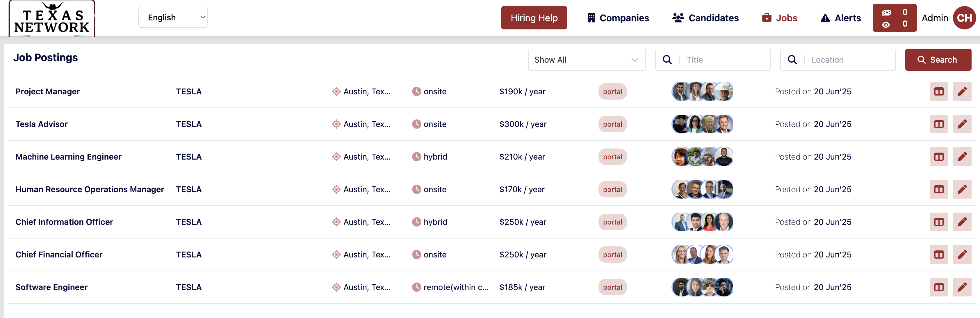Edit the Tesla Advisor job posting
980x318 pixels.
click(962, 124)
